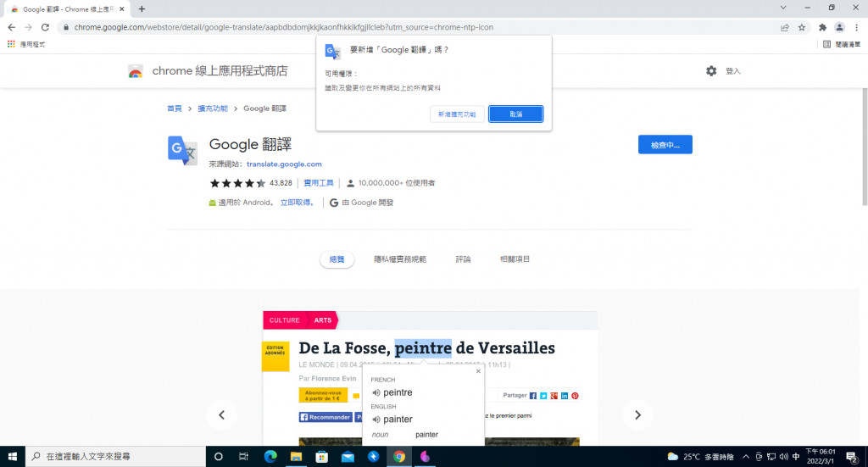The image size is (868, 467).
Task: Open the extensions puzzle icon
Action: tap(822, 27)
